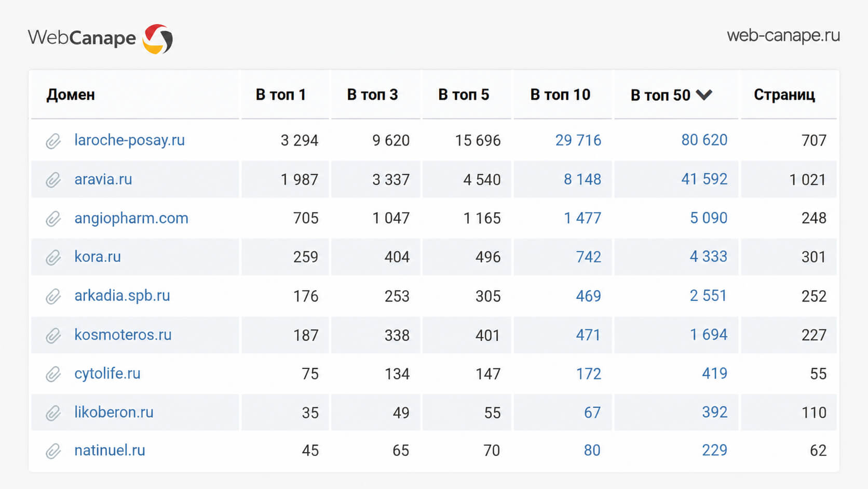Open the kosmoteros.ru domain link
The width and height of the screenshot is (868, 489).
pos(123,335)
